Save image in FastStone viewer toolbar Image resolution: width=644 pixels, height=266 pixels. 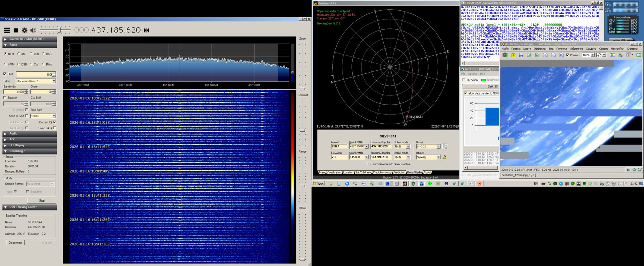521,55
